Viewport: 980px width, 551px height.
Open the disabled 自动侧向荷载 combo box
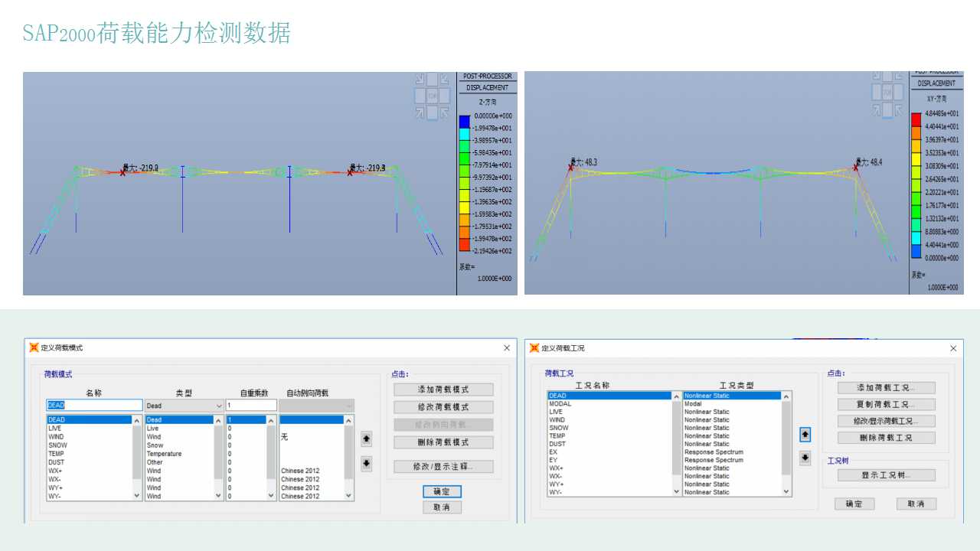pyautogui.click(x=316, y=406)
